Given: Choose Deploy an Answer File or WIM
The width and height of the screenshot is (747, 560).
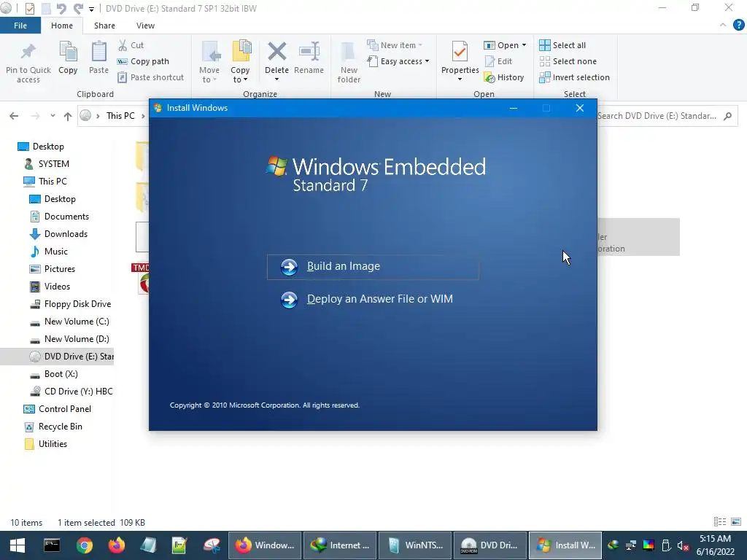Looking at the screenshot, I should (x=367, y=299).
